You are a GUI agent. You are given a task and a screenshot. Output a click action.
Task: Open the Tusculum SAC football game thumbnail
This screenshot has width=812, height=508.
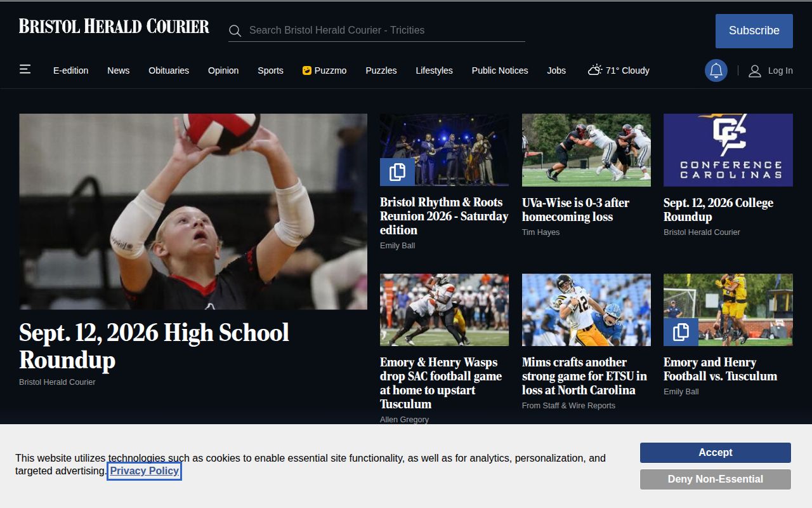[444, 310]
